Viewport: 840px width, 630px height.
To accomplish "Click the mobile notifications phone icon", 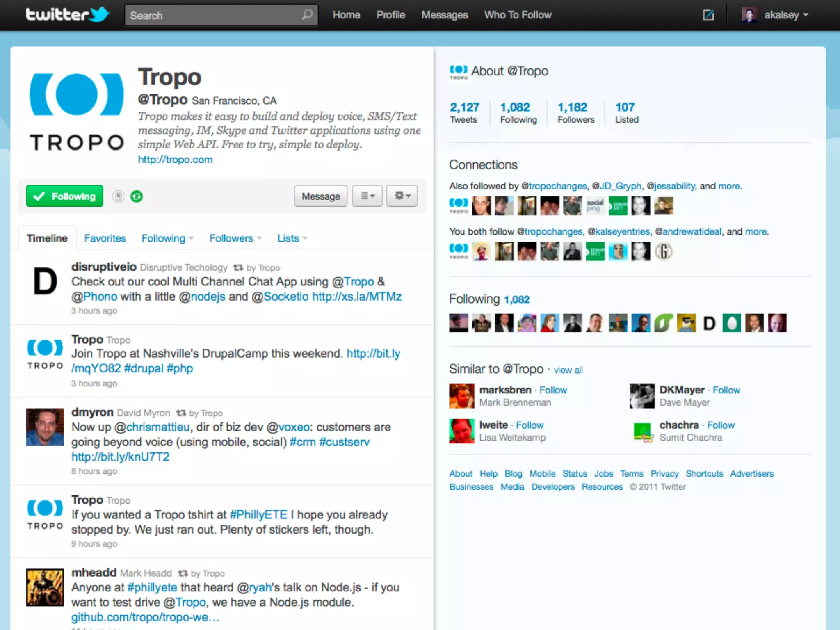I will 119,196.
